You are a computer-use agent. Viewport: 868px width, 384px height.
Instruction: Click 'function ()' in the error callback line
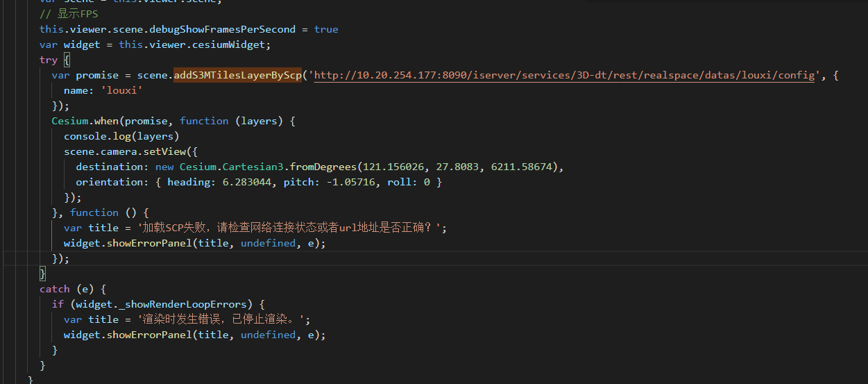tap(103, 212)
